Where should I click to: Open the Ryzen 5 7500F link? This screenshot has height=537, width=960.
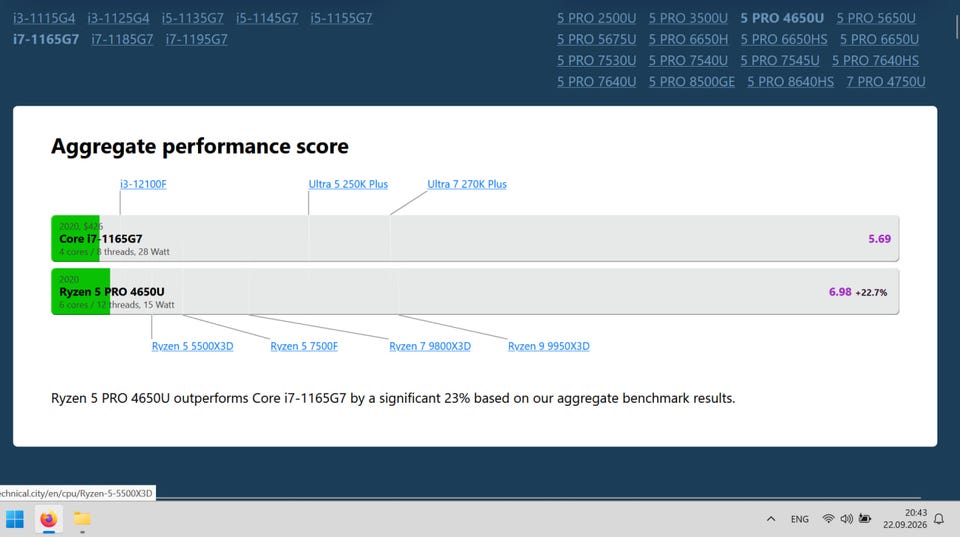pyautogui.click(x=304, y=346)
